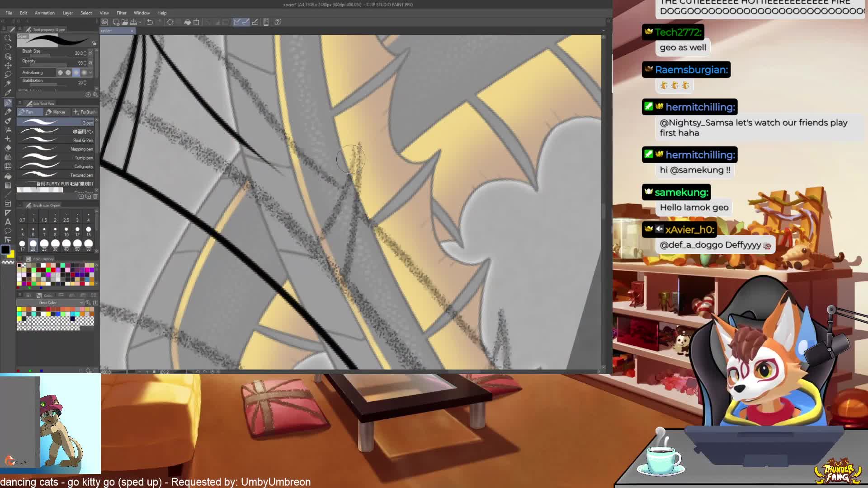Select the Airbrush tool
868x488 pixels.
pos(8,130)
